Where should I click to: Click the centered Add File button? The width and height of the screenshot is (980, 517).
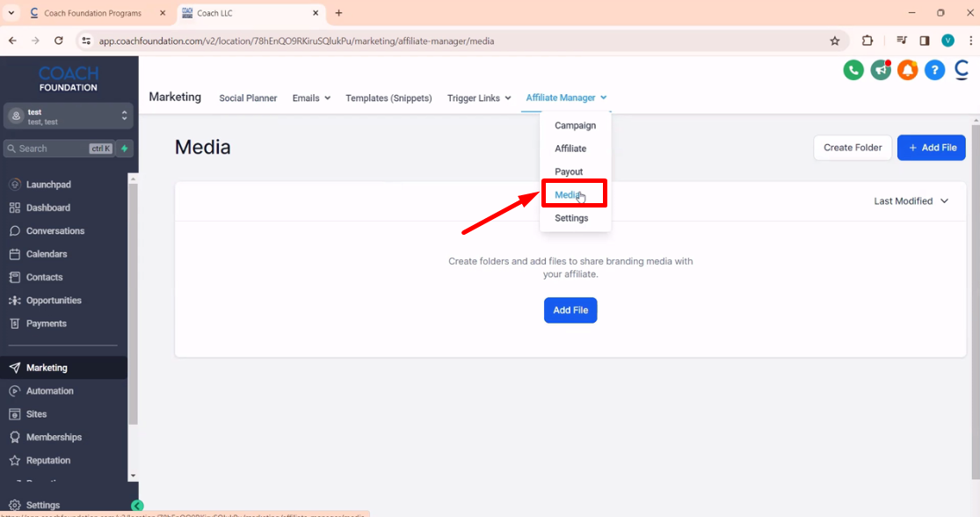tap(570, 310)
